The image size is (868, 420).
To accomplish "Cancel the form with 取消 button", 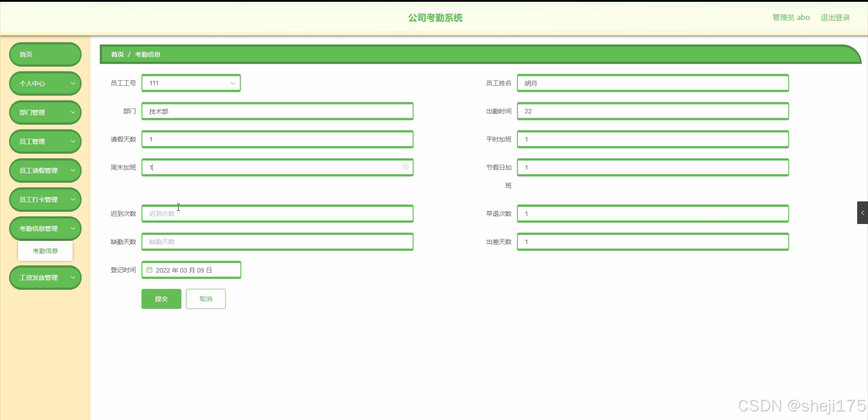I will click(x=206, y=299).
